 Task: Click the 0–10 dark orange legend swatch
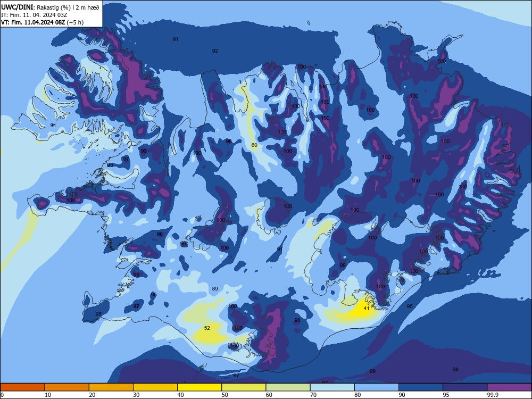pyautogui.click(x=22, y=387)
